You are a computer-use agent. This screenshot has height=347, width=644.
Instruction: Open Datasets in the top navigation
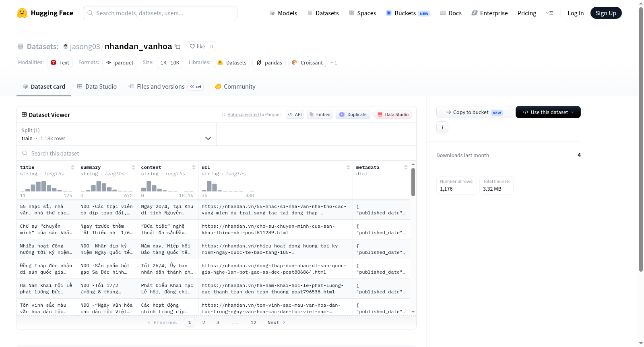click(323, 13)
